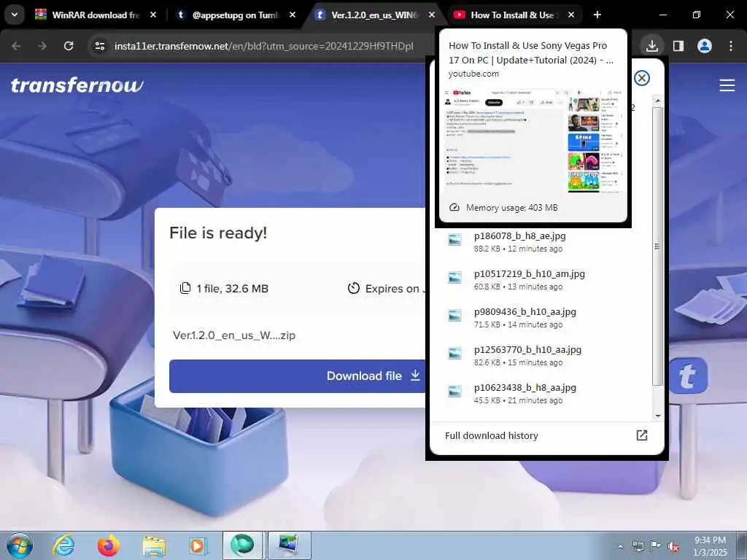Switch to the @appsetupg on Tumblr tab
Image resolution: width=747 pixels, height=560 pixels.
(x=235, y=15)
